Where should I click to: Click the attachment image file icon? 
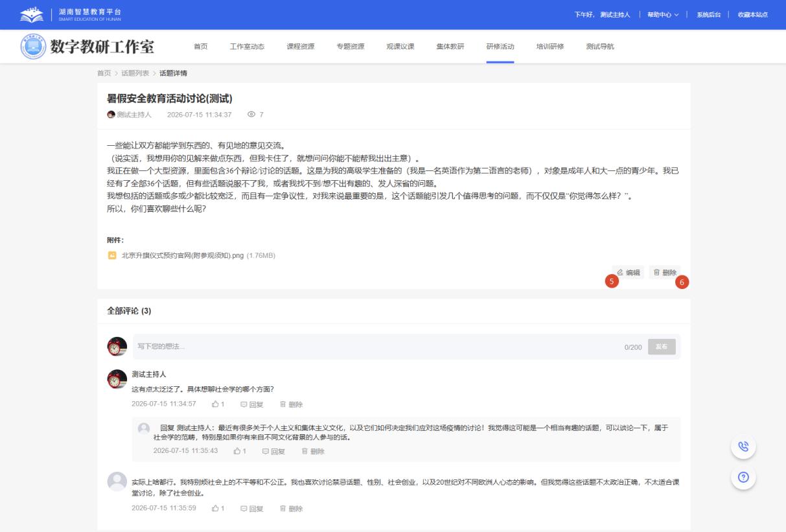(112, 255)
